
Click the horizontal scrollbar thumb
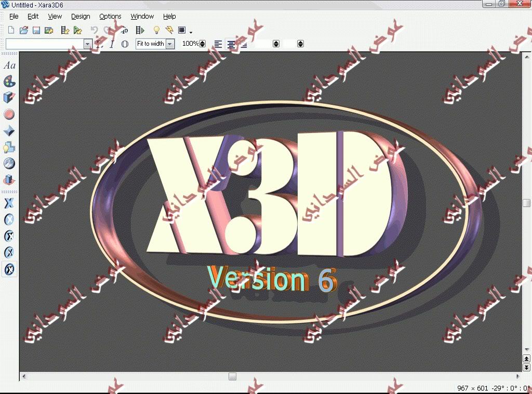232,376
